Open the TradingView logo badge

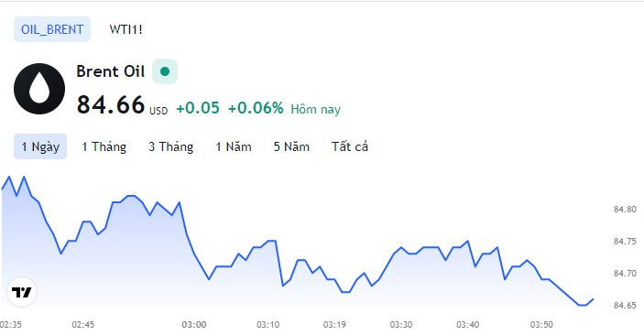pos(22,292)
